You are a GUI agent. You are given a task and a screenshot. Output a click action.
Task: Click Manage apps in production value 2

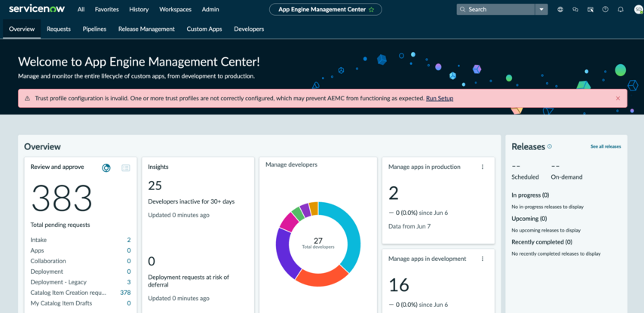[394, 193]
